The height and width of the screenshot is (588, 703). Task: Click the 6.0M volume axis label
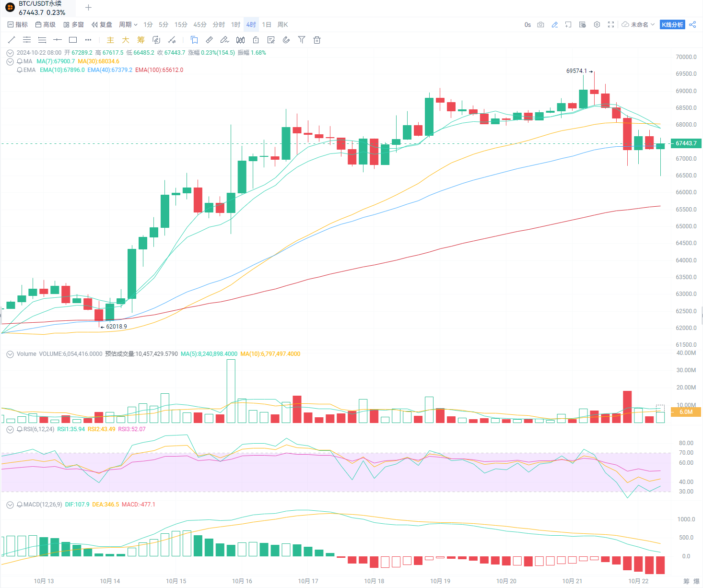(686, 412)
